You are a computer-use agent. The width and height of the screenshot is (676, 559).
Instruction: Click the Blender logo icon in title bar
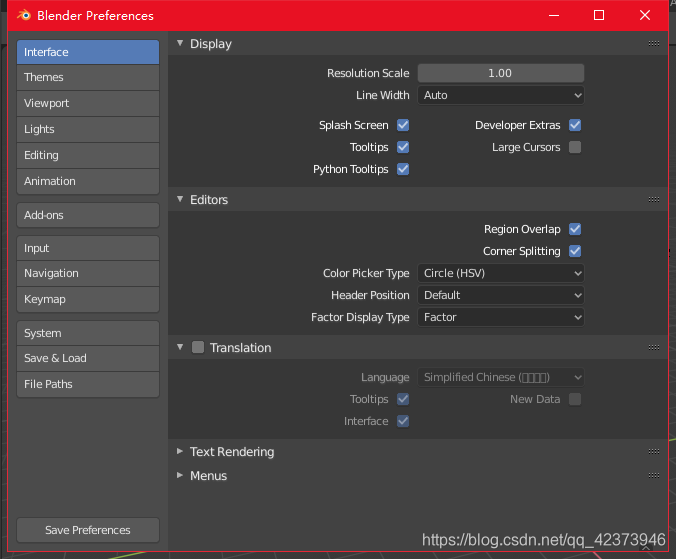[24, 16]
